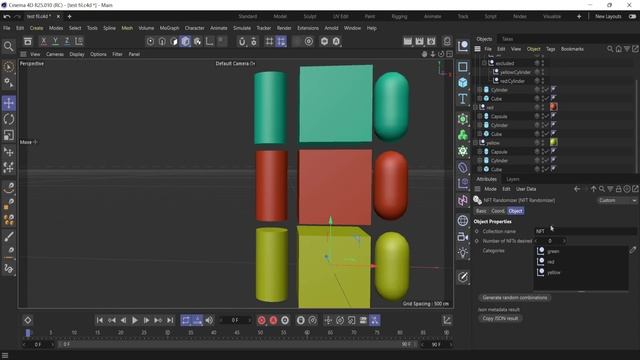640x360 pixels.
Task: Click the sound speaker icon in timeline
Action: click(x=209, y=320)
